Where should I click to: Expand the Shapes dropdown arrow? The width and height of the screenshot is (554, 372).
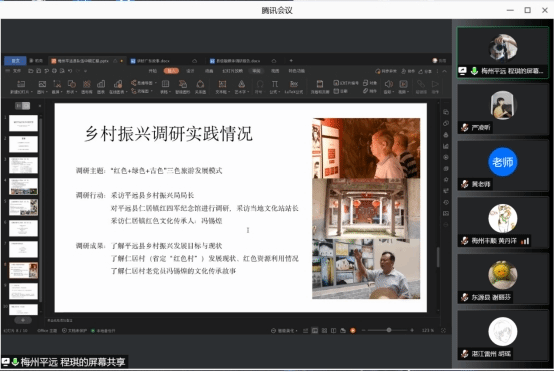click(76, 92)
